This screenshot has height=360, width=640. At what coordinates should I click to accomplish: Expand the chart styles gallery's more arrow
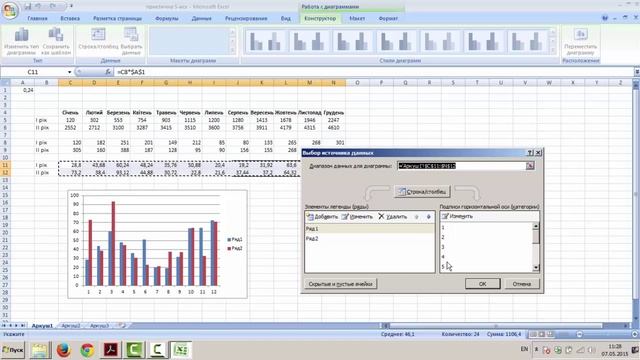pyautogui.click(x=553, y=50)
